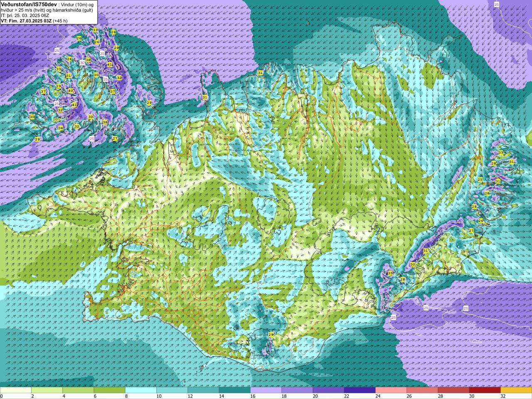Click the yellow 40 gust label
The width and height of the screenshot is (532, 399).
pyautogui.click(x=71, y=91)
